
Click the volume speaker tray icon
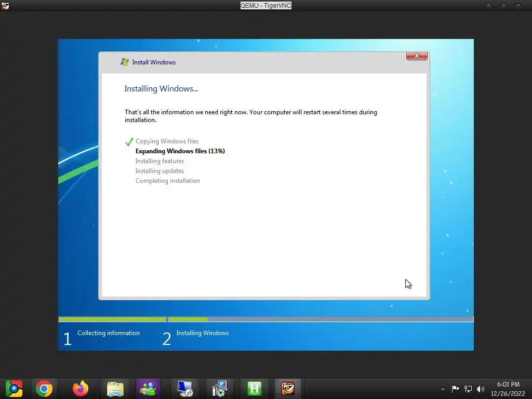(481, 389)
